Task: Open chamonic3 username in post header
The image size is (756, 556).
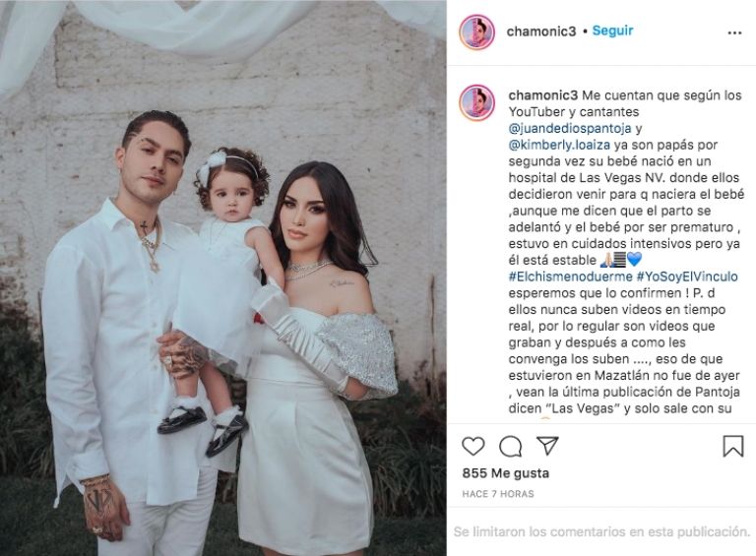Action: (x=541, y=31)
